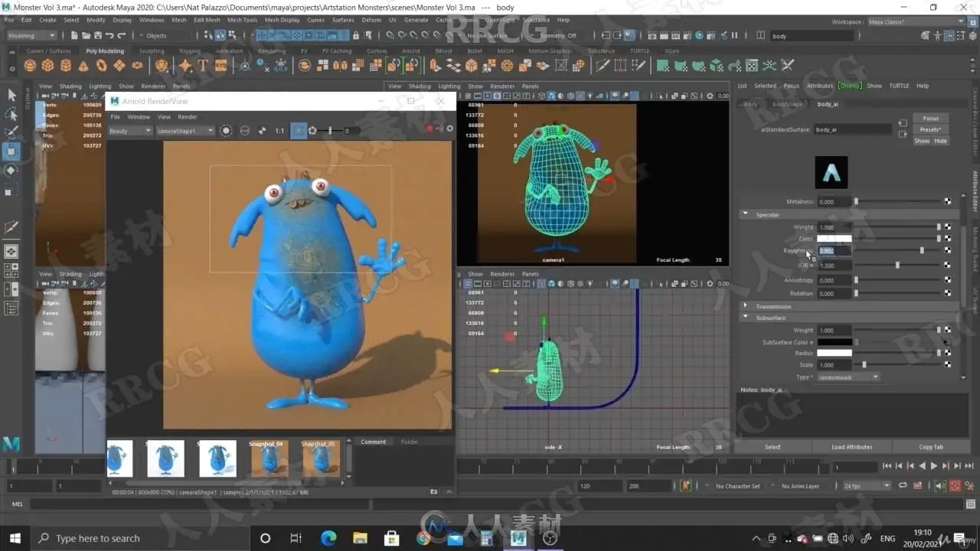Image resolution: width=980 pixels, height=551 pixels.
Task: Click the Mirror shelf icon
Action: pyautogui.click(x=340, y=66)
